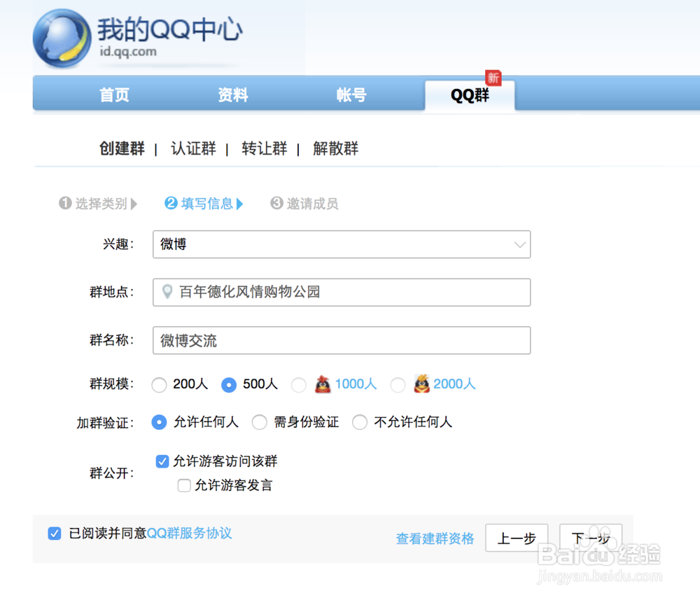Select the 创建群 submenu item

click(x=122, y=148)
